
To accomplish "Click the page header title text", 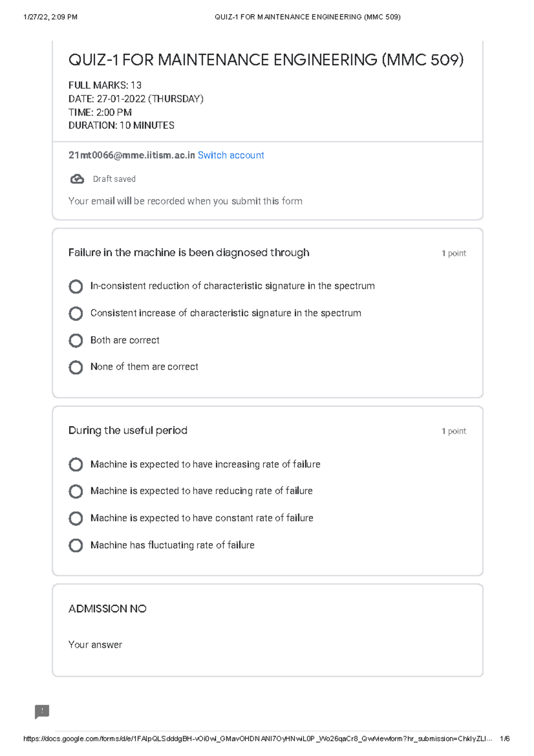I will [307, 17].
